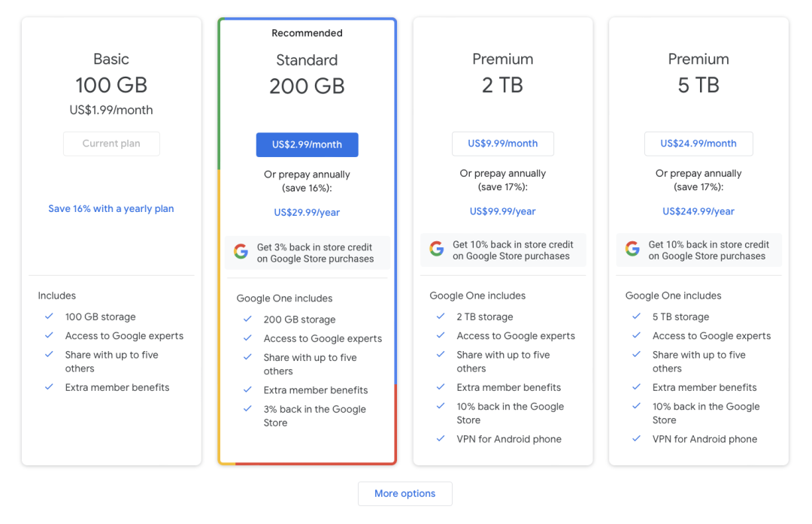The width and height of the screenshot is (812, 524).
Task: Select US$249.99/year annual prepay link
Action: tap(698, 211)
